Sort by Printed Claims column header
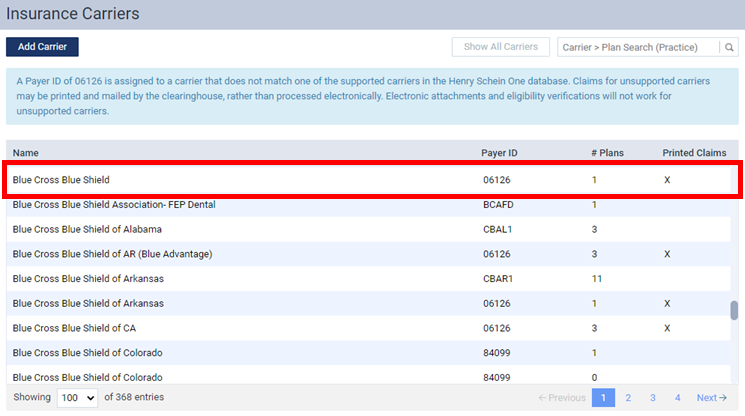This screenshot has width=745, height=416. tap(693, 153)
